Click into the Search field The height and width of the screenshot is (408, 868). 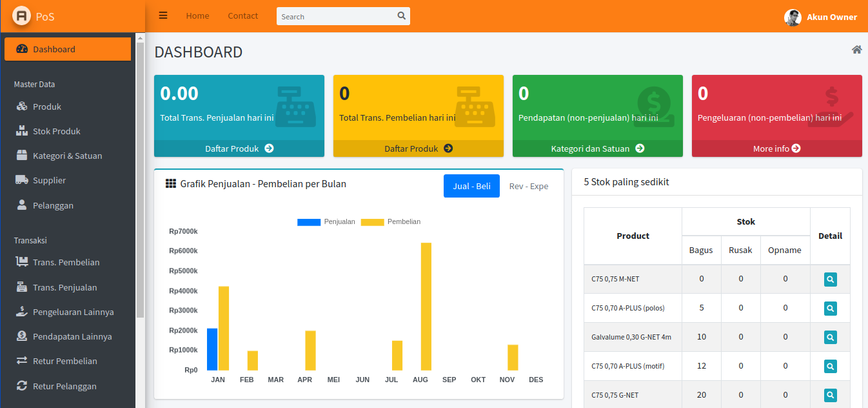(x=335, y=16)
